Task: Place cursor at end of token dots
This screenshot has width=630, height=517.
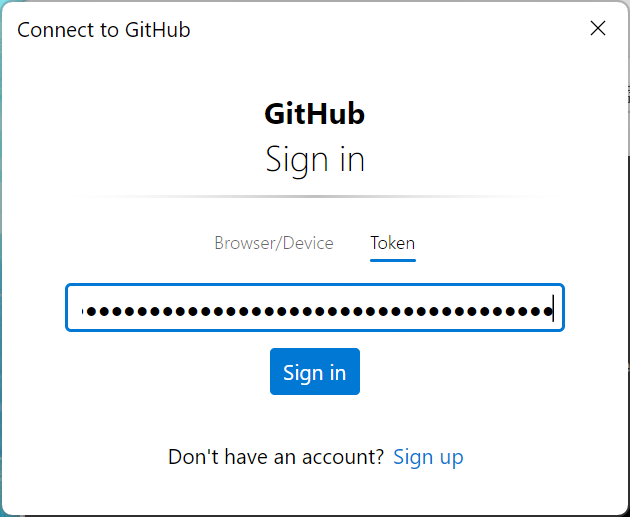Action: tap(552, 310)
